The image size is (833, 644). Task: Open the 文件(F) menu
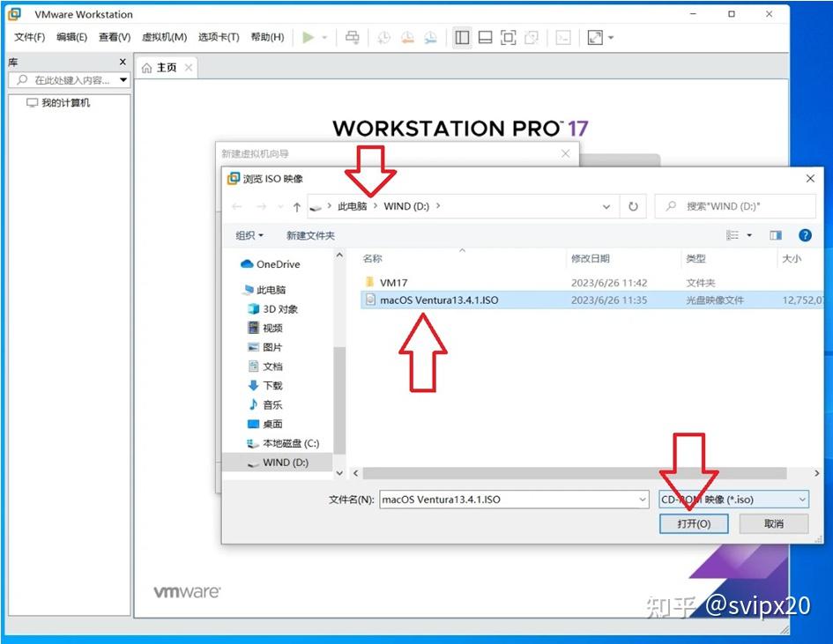coord(29,37)
